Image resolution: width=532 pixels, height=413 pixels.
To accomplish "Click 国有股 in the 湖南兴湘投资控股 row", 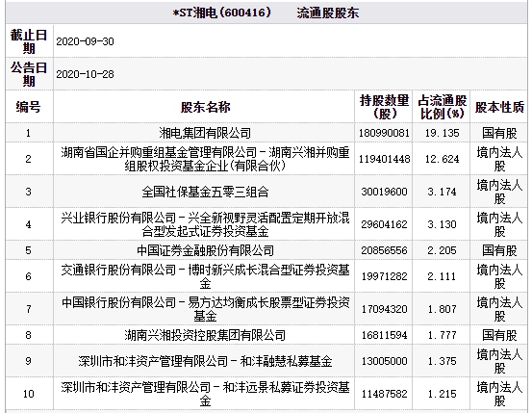I will pos(499,335).
